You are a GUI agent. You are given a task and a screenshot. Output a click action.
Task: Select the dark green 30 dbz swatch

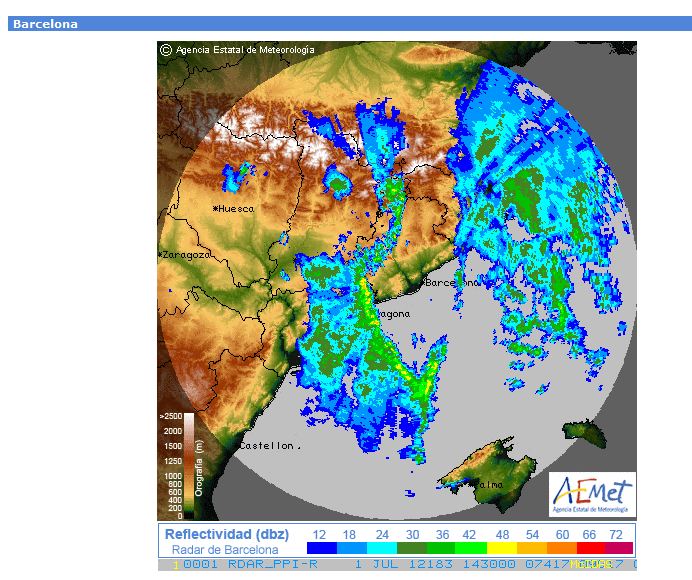coord(412,549)
